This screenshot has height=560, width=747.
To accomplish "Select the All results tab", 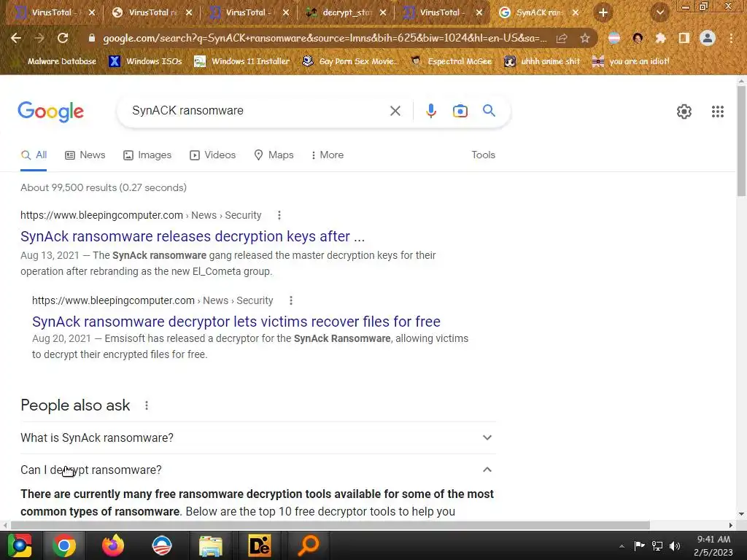I will pyautogui.click(x=34, y=155).
